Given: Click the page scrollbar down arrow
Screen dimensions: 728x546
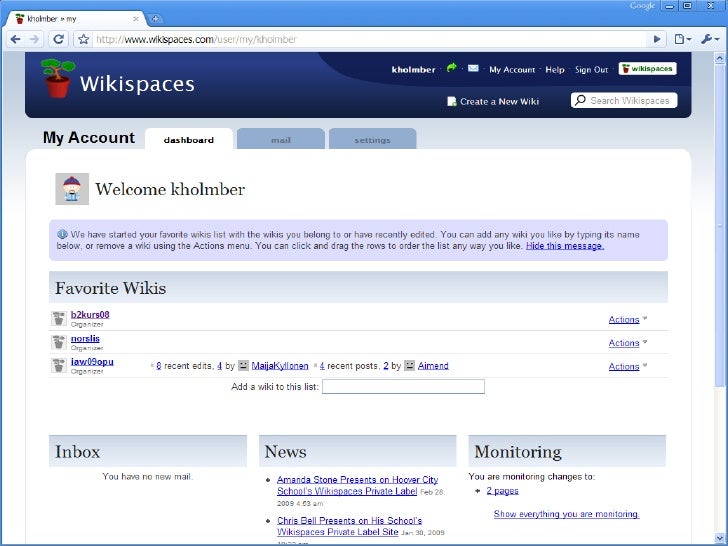Looking at the screenshot, I should 720,538.
